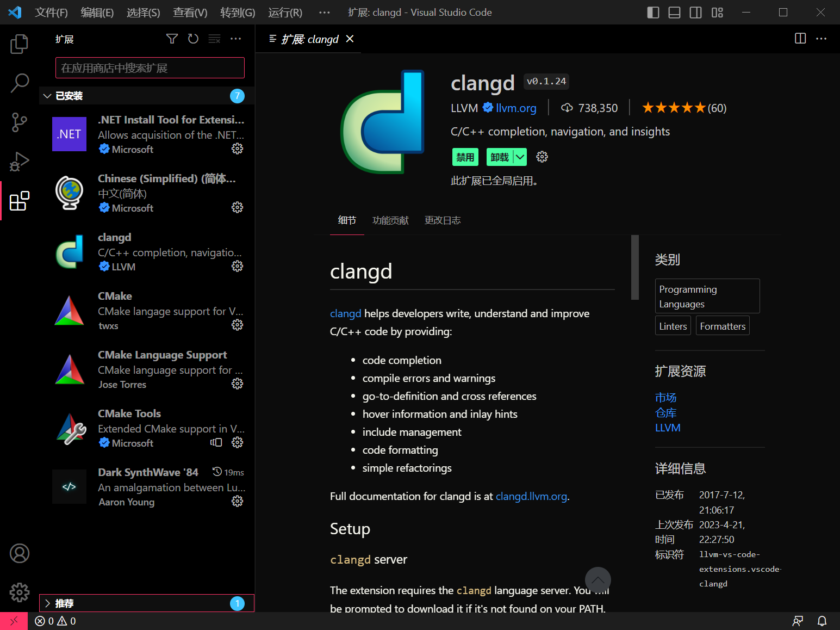Image resolution: width=840 pixels, height=630 pixels.
Task: Open the Source Control view
Action: pyautogui.click(x=19, y=122)
